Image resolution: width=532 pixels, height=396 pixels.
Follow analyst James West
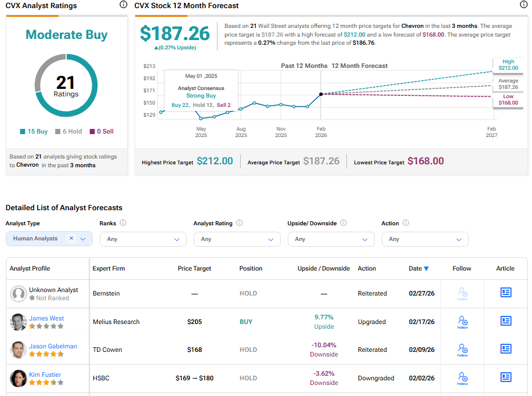(462, 322)
